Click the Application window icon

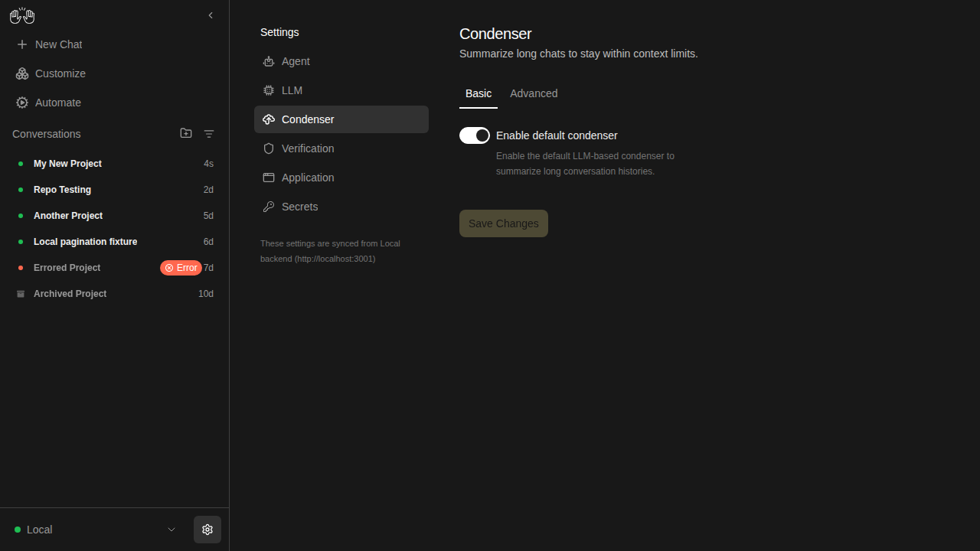point(269,178)
